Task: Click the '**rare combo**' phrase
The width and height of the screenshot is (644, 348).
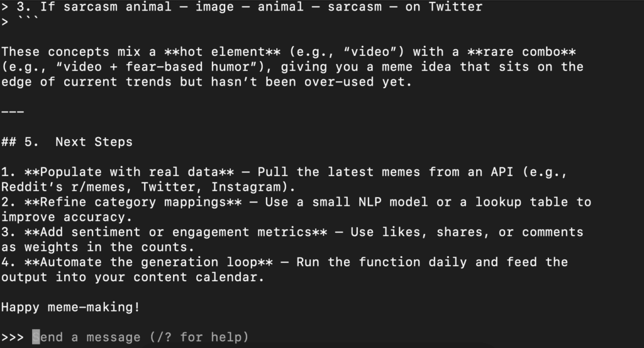Action: 521,52
